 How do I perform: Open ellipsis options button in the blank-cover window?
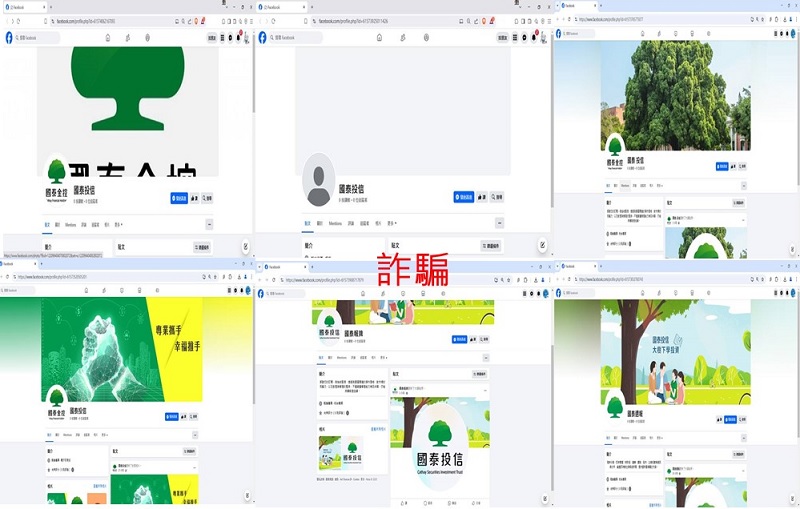[499, 223]
